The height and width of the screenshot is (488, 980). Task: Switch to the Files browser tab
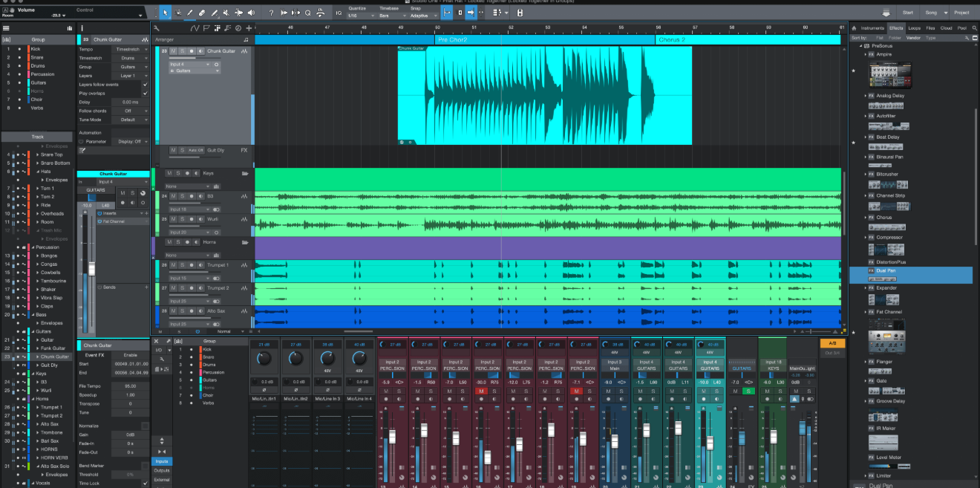[930, 28]
